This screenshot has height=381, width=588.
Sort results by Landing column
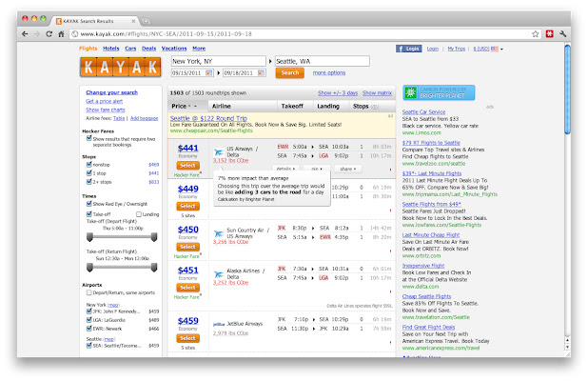[x=328, y=107]
